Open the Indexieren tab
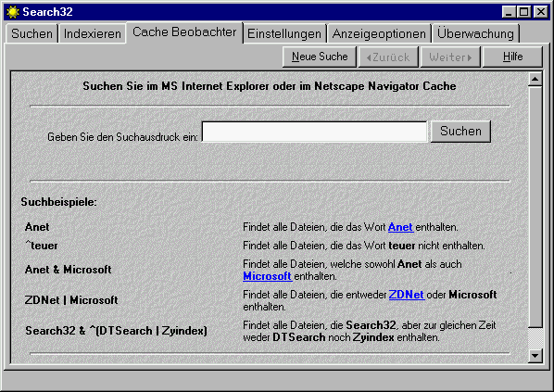Image resolution: width=554 pixels, height=392 pixels. point(93,33)
